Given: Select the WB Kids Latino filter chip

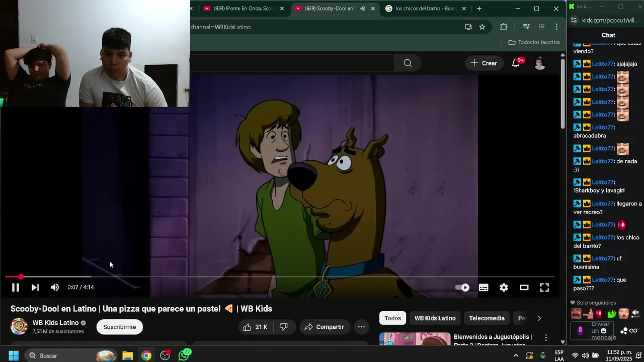Looking at the screenshot, I should [x=435, y=318].
